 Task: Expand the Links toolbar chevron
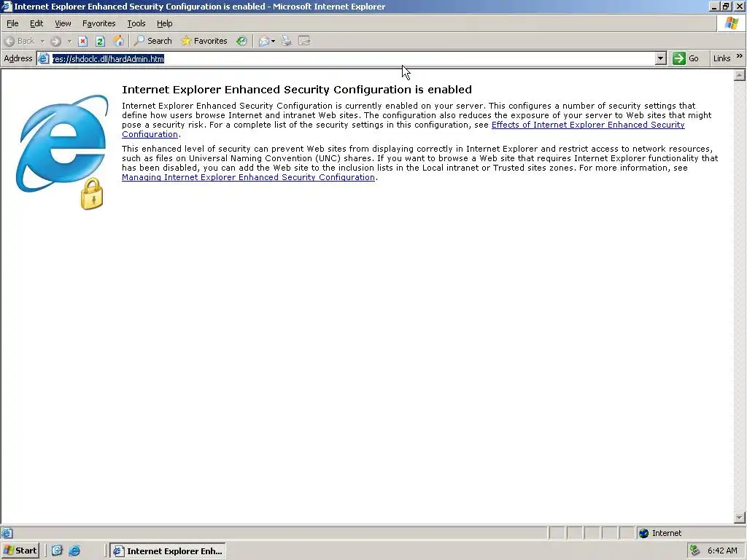(x=740, y=57)
